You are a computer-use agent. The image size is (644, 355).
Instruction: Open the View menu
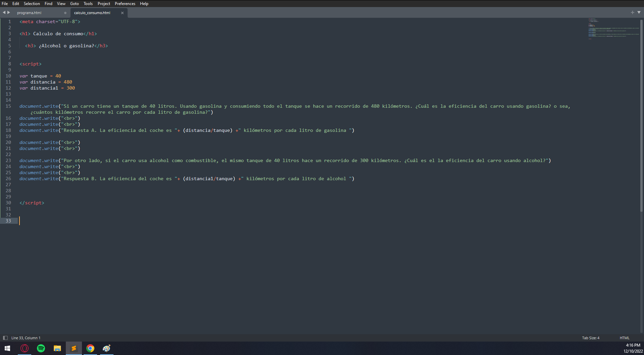61,4
